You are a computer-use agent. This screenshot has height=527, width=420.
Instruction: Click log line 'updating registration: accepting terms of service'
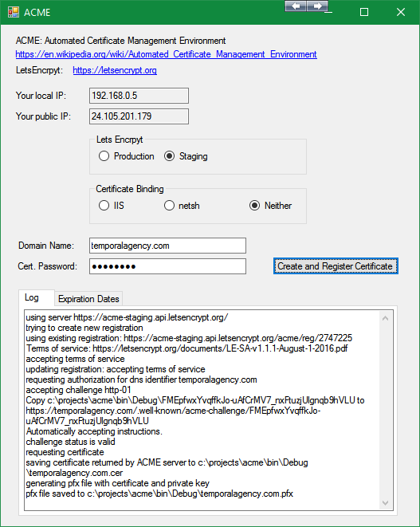(116, 369)
